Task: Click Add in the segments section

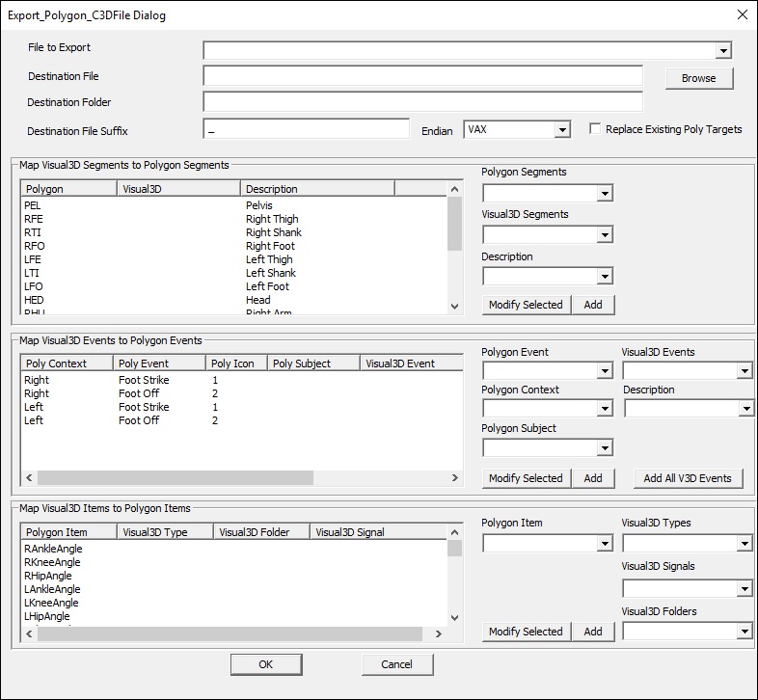Action: [593, 305]
